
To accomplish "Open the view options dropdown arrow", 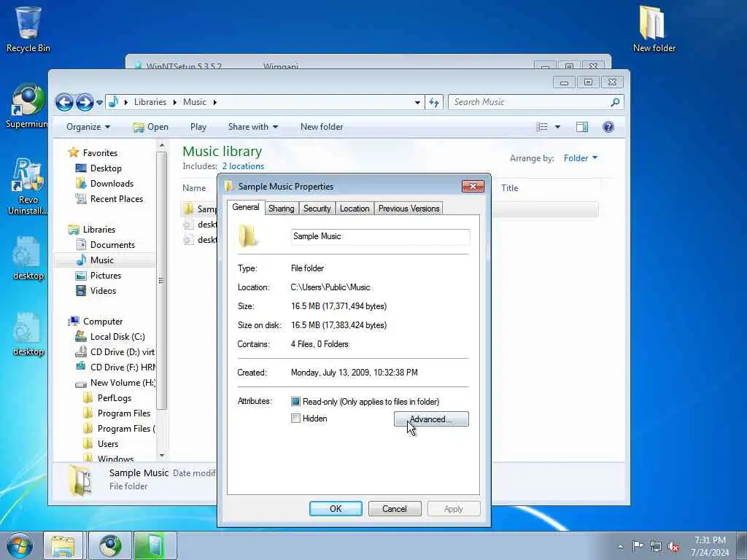I will [x=557, y=127].
